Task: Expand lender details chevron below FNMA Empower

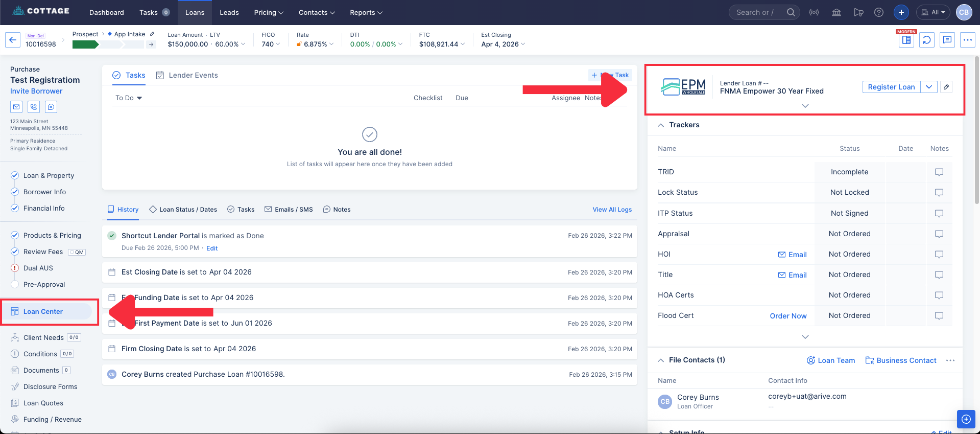Action: point(805,106)
